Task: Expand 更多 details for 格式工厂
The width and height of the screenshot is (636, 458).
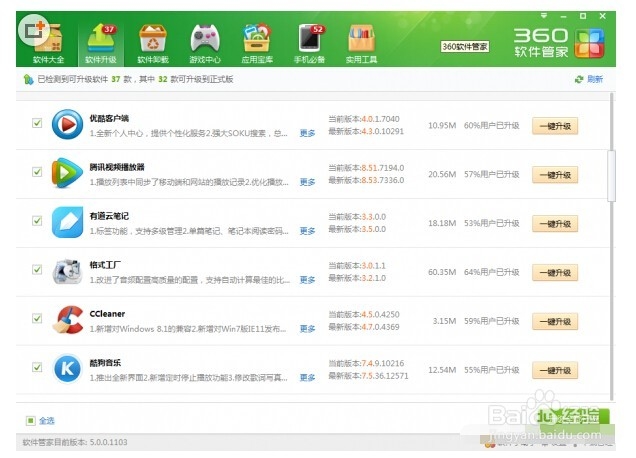Action: [307, 280]
